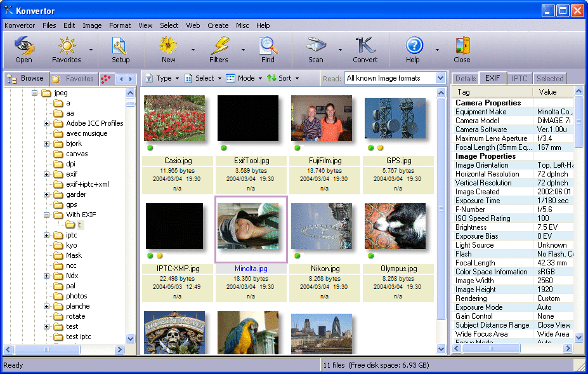The width and height of the screenshot is (588, 374).
Task: Select the bjork folder in tree
Action: tap(74, 144)
